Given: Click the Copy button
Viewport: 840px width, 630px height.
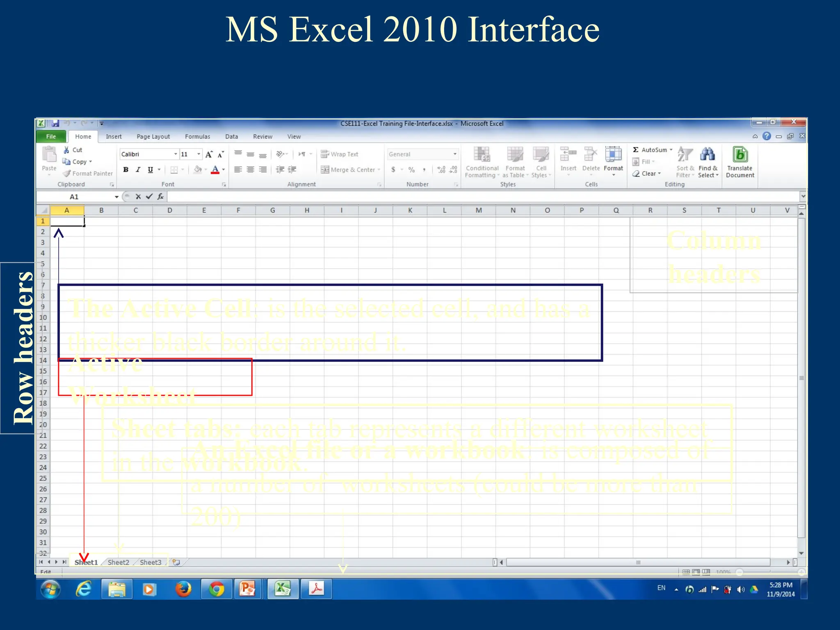Looking at the screenshot, I should pyautogui.click(x=77, y=162).
